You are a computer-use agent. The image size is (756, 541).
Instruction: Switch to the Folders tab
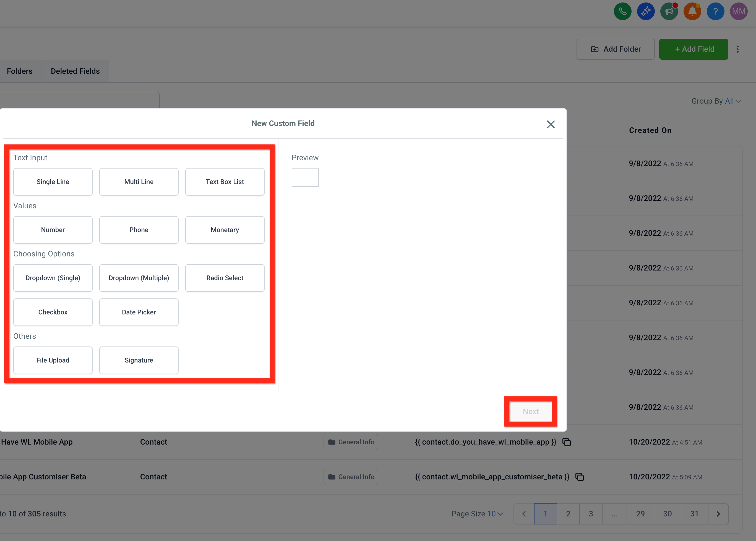[x=20, y=71]
